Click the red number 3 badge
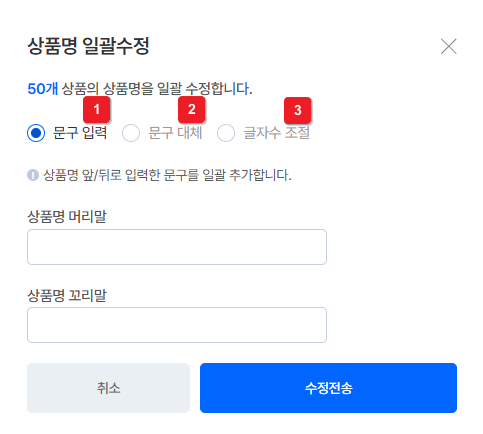Image resolution: width=483 pixels, height=434 pixels. pyautogui.click(x=298, y=110)
